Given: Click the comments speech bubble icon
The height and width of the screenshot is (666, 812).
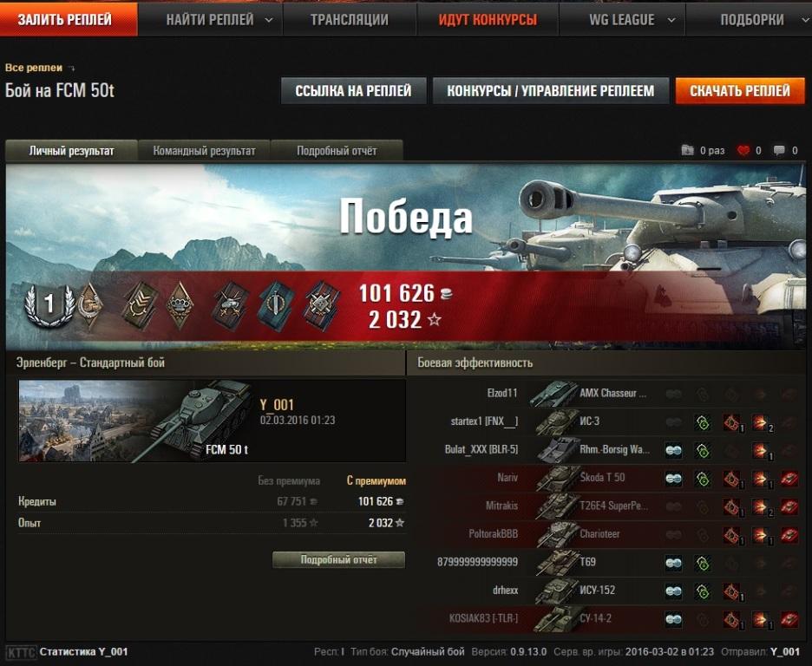Looking at the screenshot, I should (779, 151).
